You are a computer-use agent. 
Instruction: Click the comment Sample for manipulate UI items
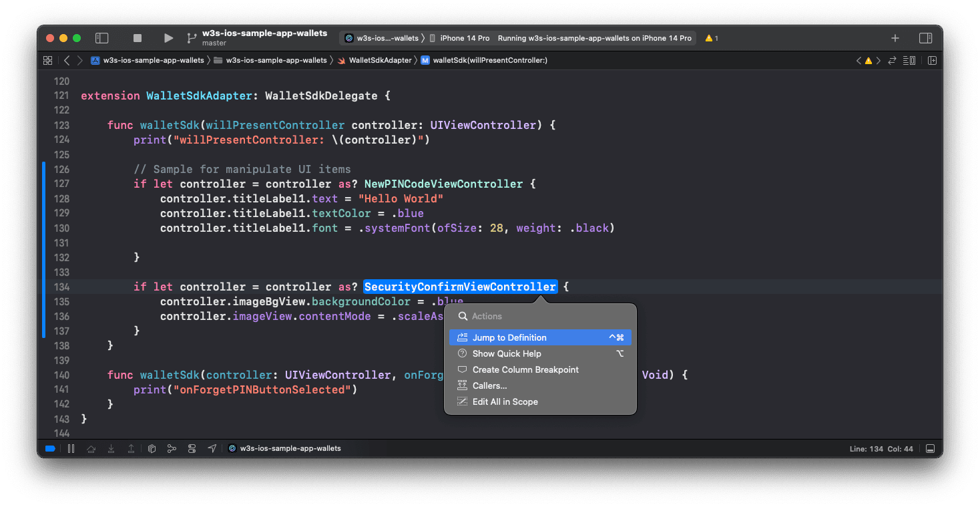(242, 169)
